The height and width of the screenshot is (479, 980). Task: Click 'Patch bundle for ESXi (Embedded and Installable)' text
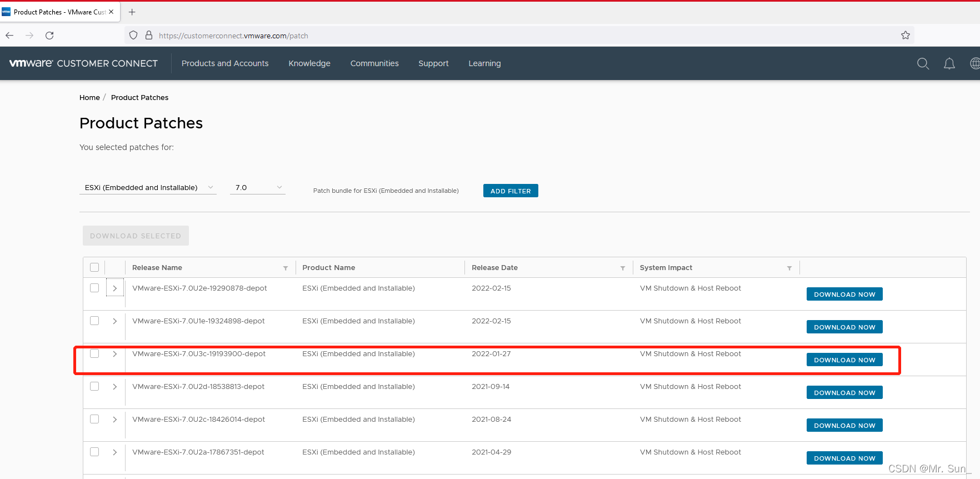(386, 191)
